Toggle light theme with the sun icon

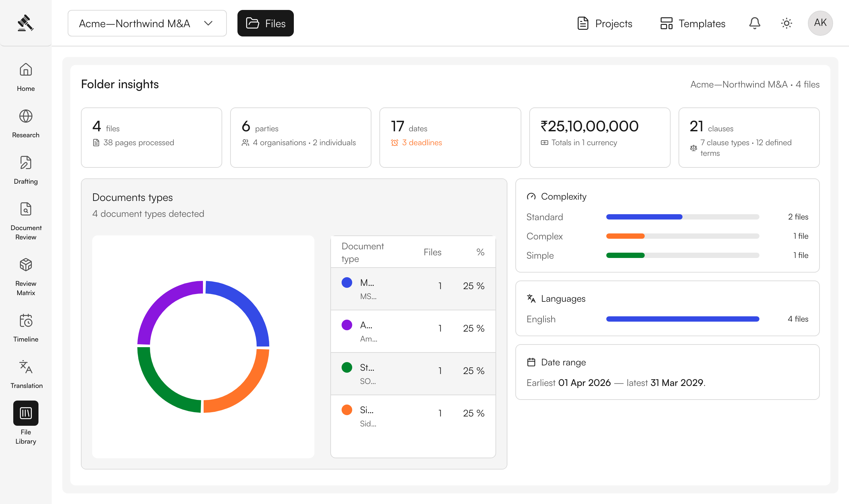point(787,23)
